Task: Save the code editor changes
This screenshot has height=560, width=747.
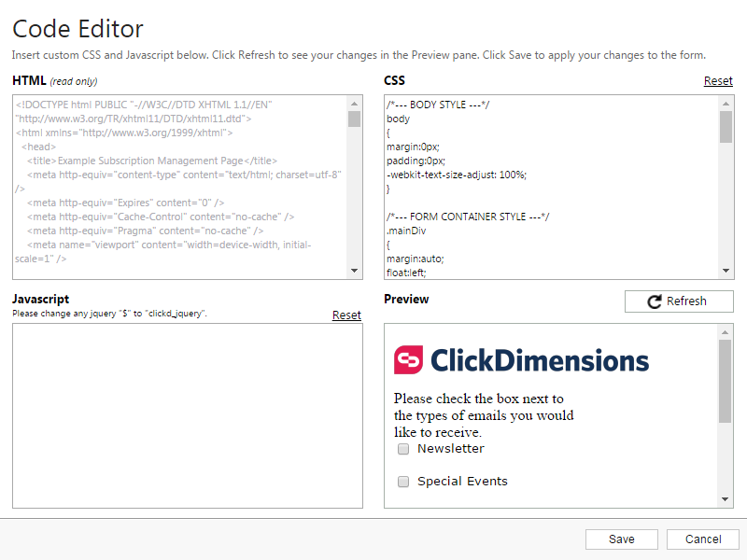Action: [x=622, y=539]
